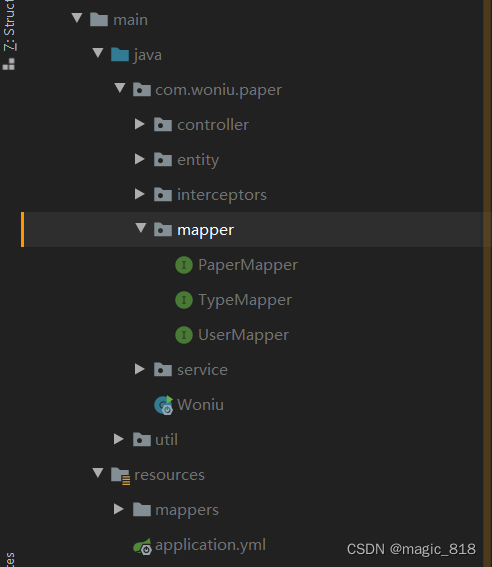
Task: Open the PaperMapper interface file
Action: [x=248, y=265]
